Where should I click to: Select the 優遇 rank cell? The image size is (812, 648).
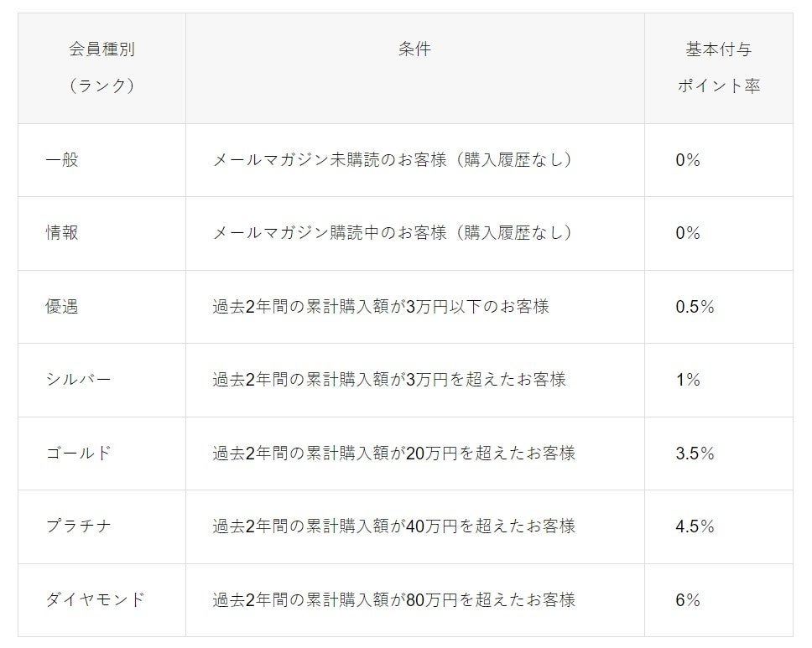point(62,307)
